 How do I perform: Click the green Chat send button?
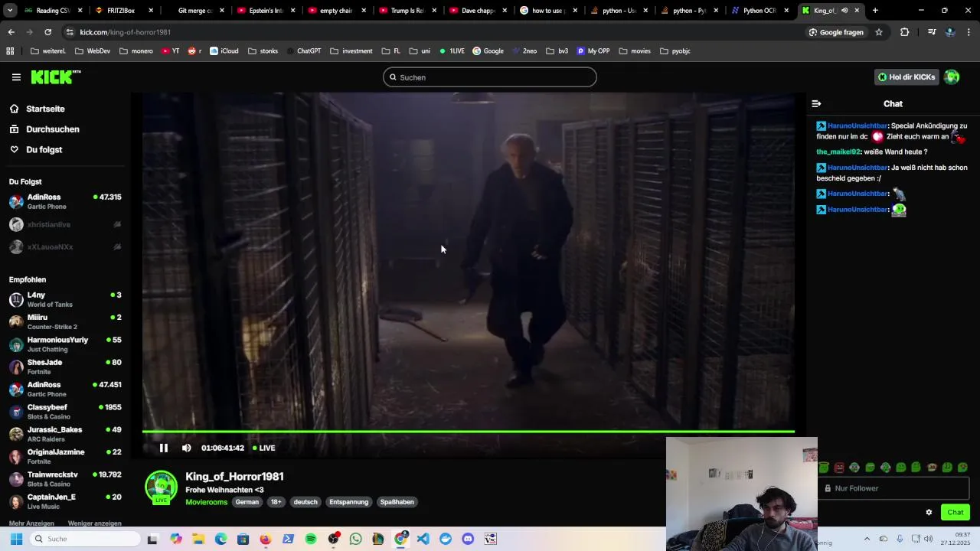tap(955, 513)
